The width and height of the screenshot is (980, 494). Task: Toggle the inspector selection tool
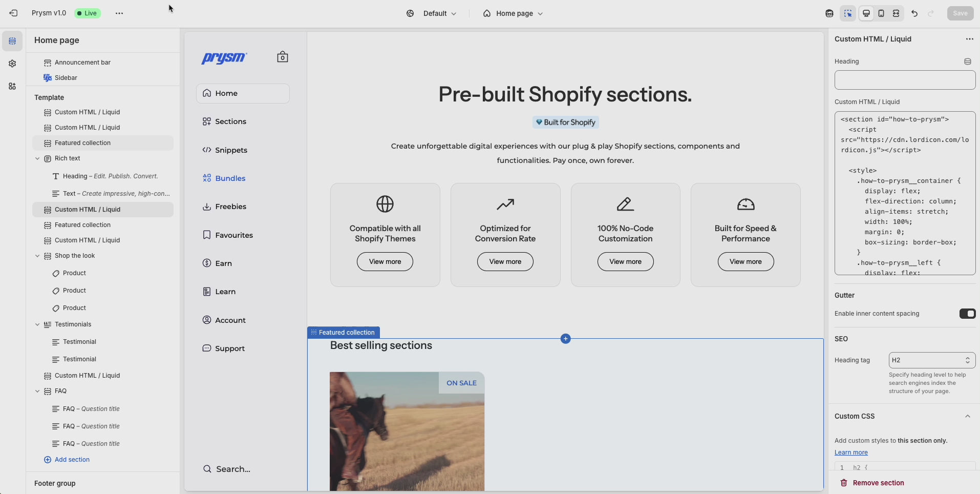click(x=848, y=13)
